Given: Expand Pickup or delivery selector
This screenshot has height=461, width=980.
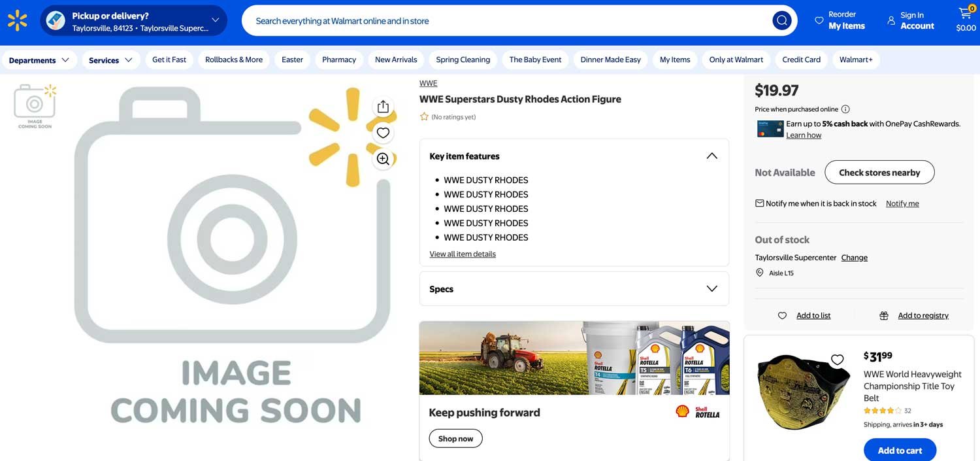Looking at the screenshot, I should point(215,20).
